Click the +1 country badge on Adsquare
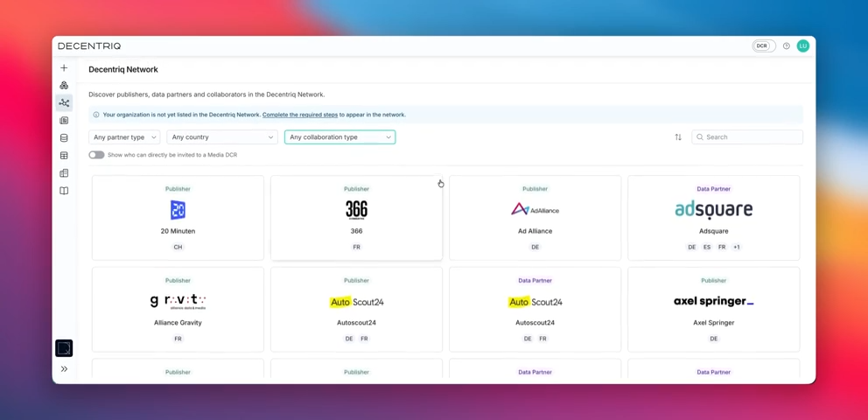 [736, 248]
